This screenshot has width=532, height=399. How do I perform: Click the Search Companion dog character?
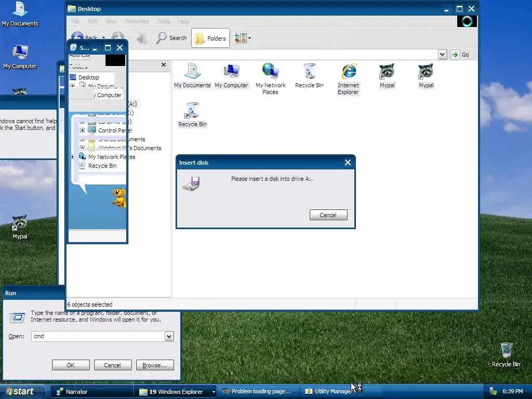[x=119, y=197]
